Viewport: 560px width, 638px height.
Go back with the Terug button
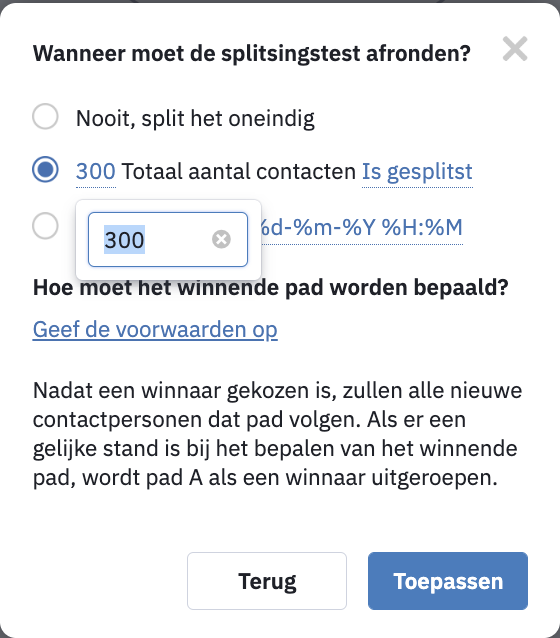pos(267,581)
